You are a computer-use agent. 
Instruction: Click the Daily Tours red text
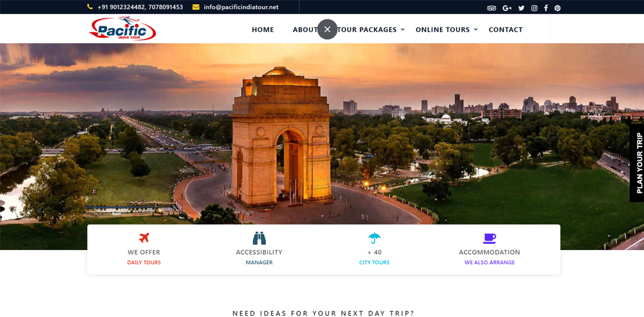(144, 262)
